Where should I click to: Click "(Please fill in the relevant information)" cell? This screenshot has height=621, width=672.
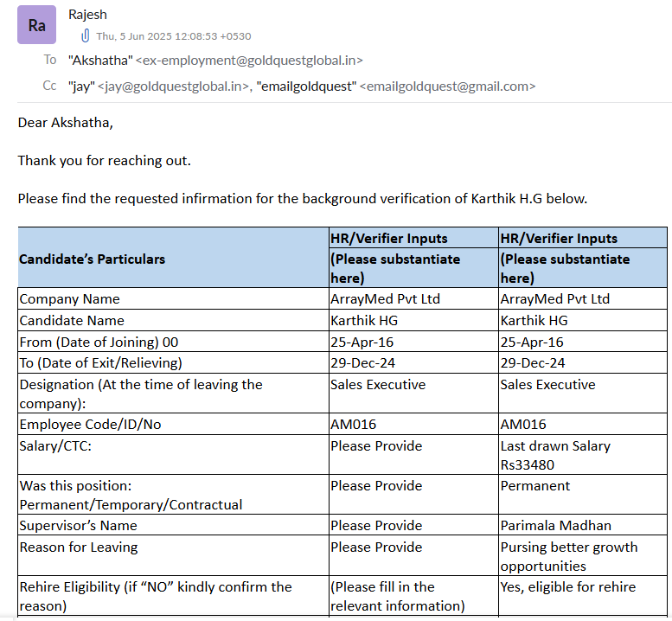[398, 596]
